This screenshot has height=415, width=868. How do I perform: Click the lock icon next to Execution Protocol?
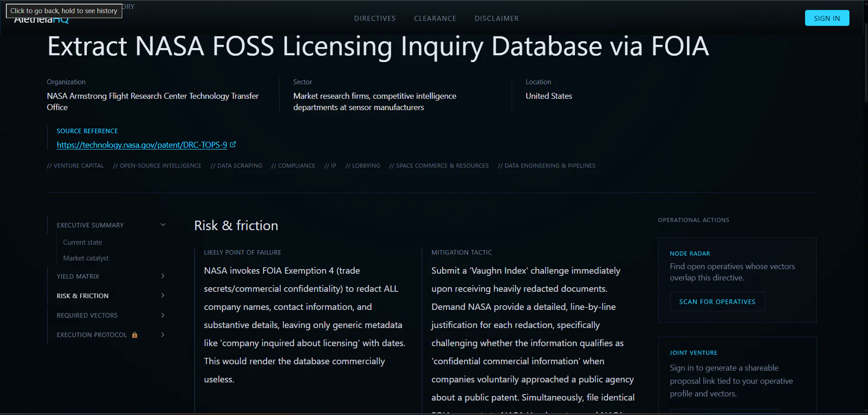click(134, 335)
